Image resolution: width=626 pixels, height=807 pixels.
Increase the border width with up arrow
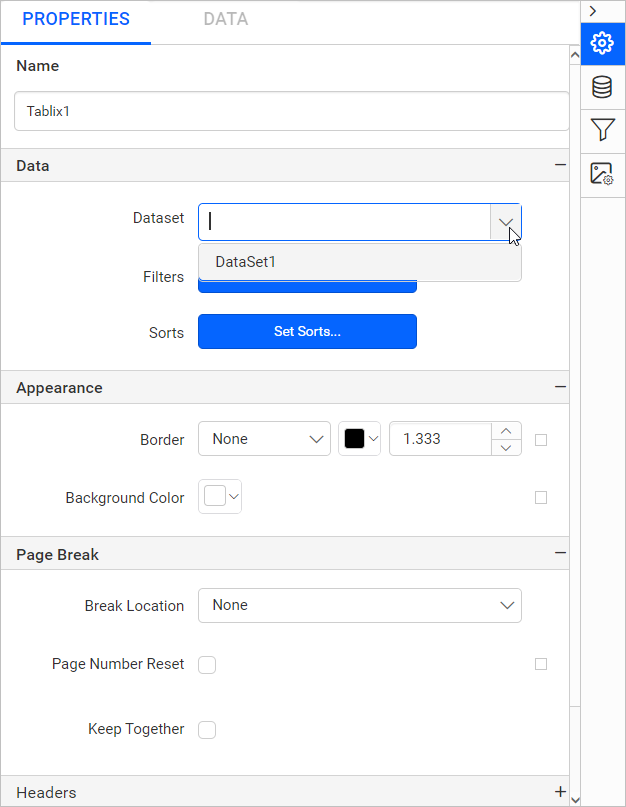(x=506, y=431)
